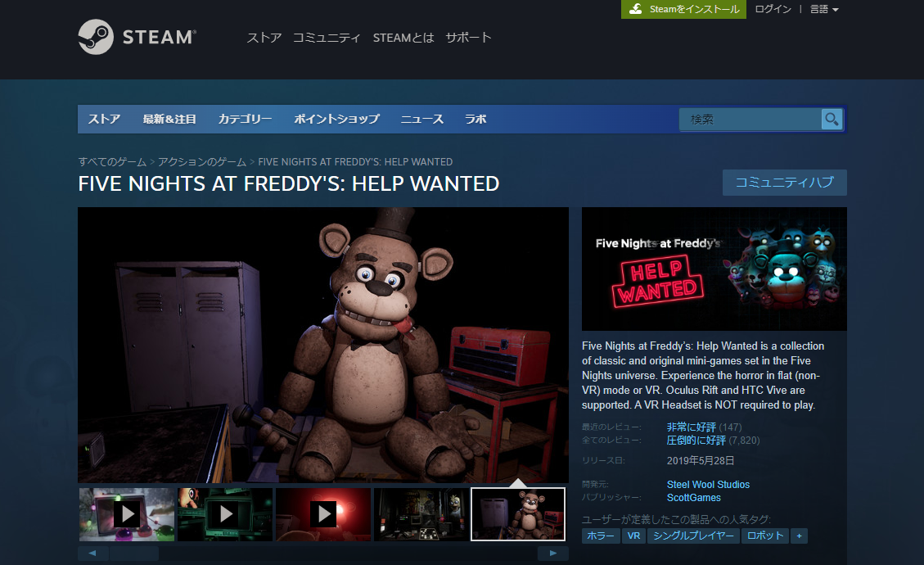Viewport: 924px width, 565px height.
Task: Open the Steel Wool Studios developer link
Action: click(708, 485)
